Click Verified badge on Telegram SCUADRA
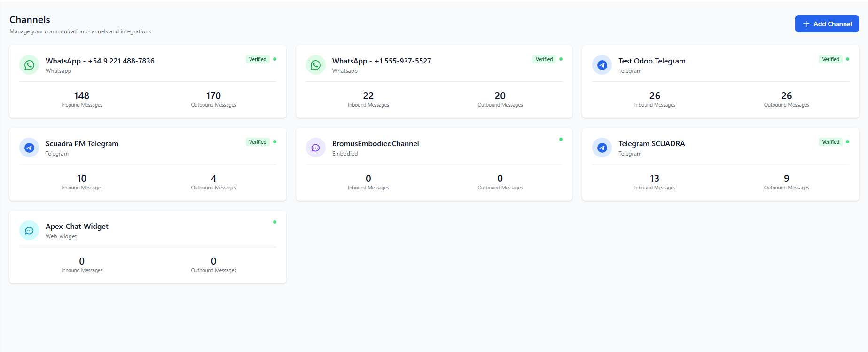This screenshot has height=352, width=868. click(830, 142)
